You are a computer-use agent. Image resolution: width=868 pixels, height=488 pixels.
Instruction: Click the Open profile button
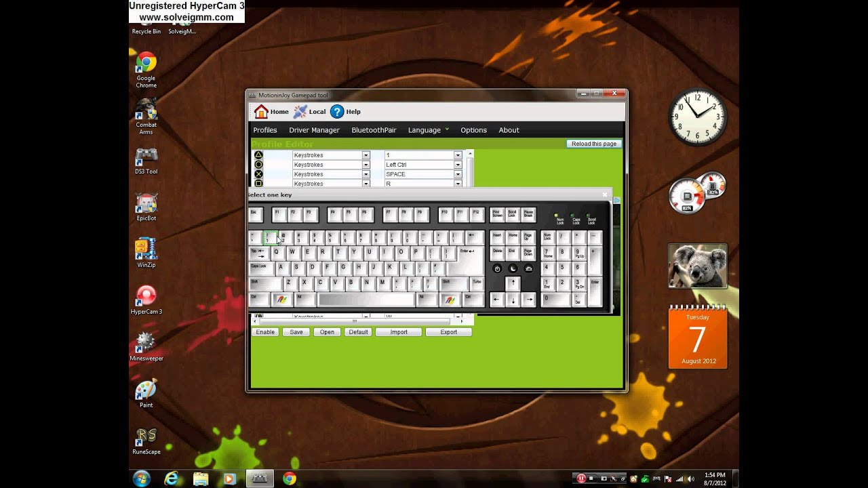click(x=327, y=332)
